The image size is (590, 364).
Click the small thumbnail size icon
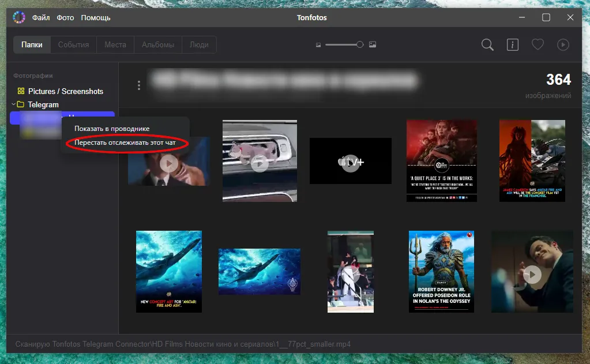pyautogui.click(x=318, y=45)
